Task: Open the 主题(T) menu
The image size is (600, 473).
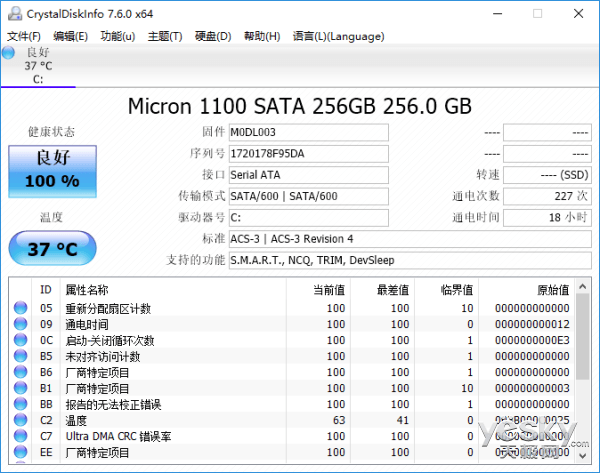Action: tap(165, 36)
